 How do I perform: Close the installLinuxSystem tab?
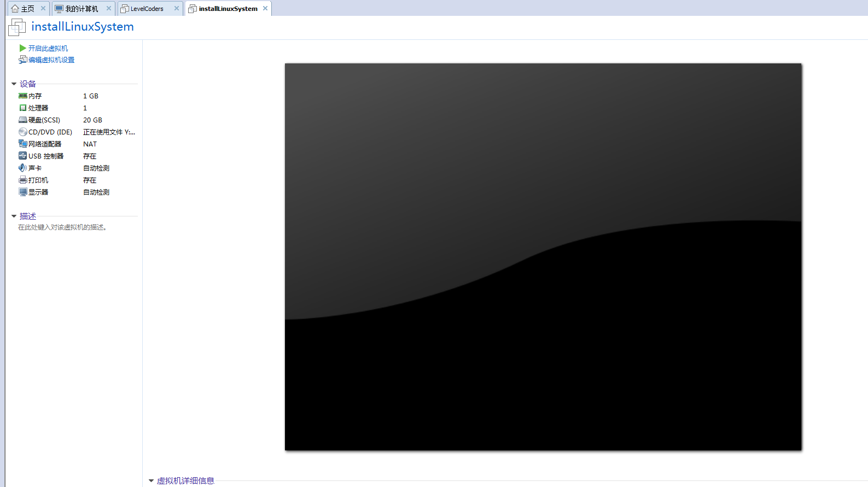coord(265,8)
